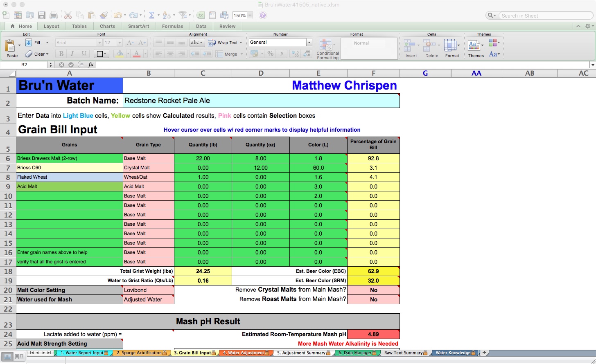The image size is (596, 364).
Task: Collapse the ribbon with the chevron arrow
Action: coord(578,26)
